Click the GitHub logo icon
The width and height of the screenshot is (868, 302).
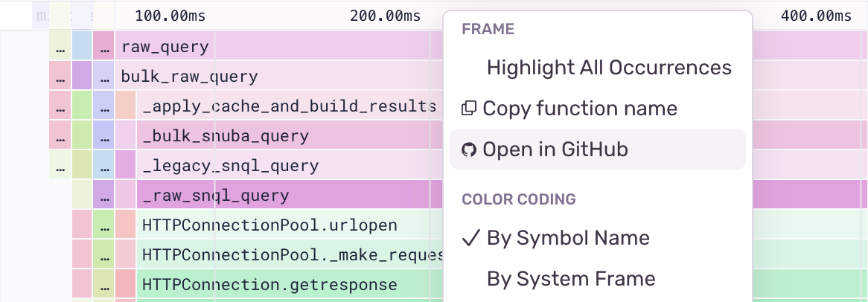pyautogui.click(x=469, y=150)
